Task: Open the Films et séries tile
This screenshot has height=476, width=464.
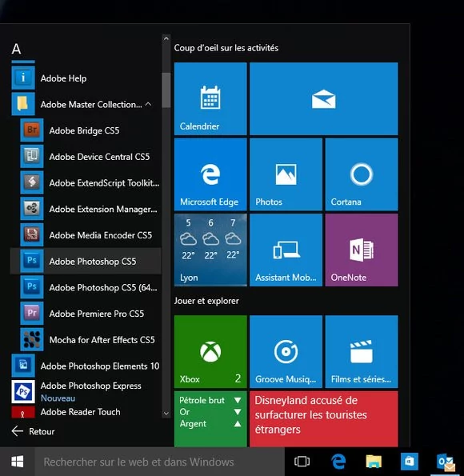Action: (362, 351)
